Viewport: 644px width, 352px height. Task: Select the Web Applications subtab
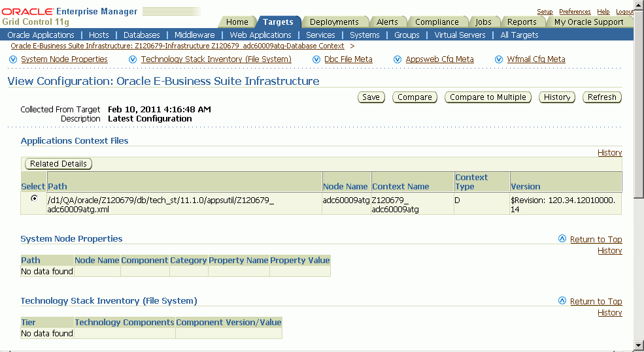tap(260, 35)
